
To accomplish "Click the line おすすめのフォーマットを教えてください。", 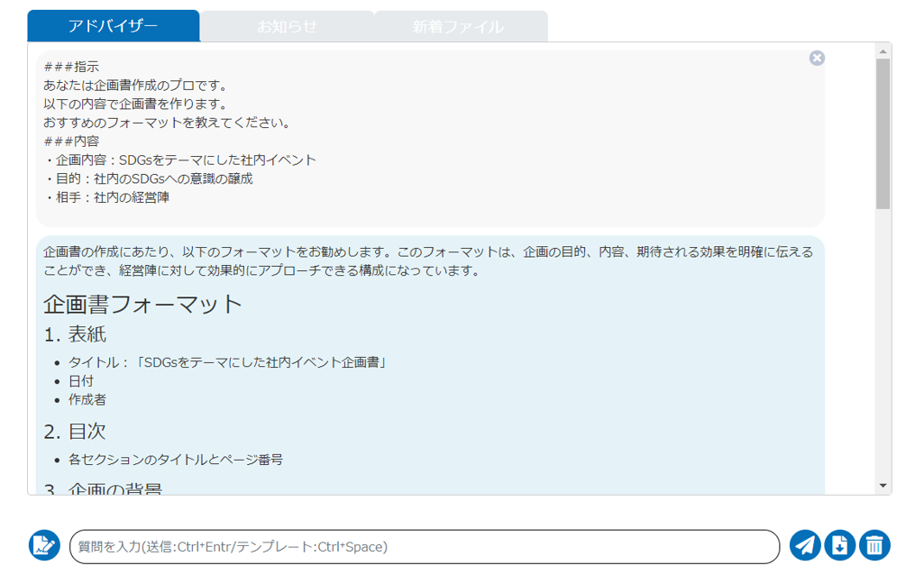I will 168,123.
